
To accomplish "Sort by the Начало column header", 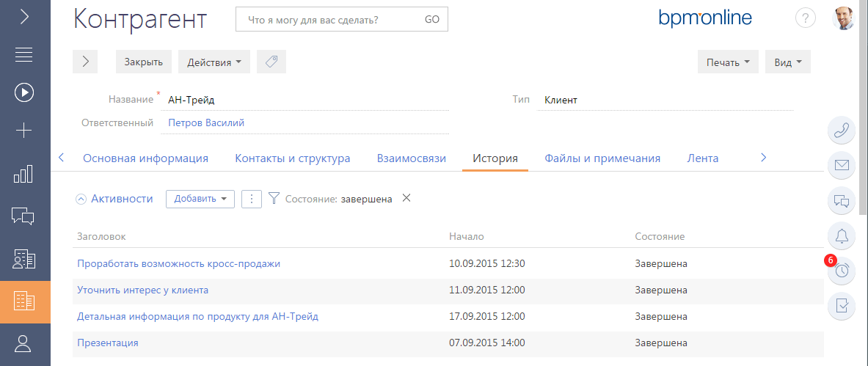I will click(467, 236).
